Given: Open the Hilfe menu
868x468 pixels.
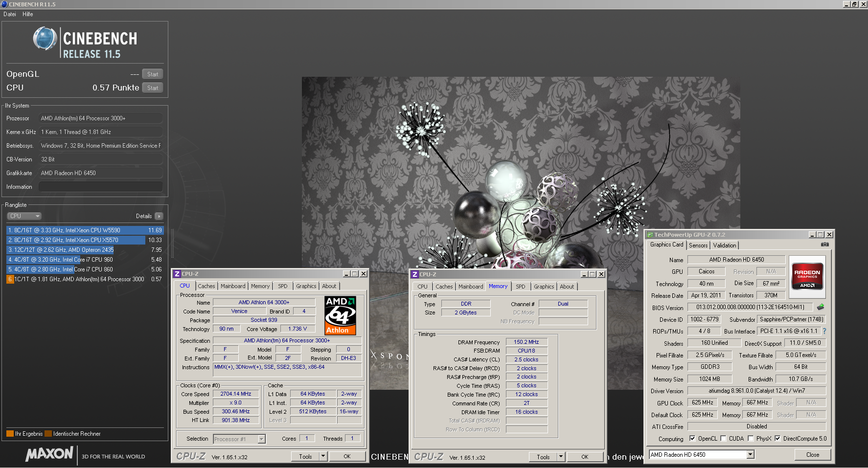Looking at the screenshot, I should 28,14.
